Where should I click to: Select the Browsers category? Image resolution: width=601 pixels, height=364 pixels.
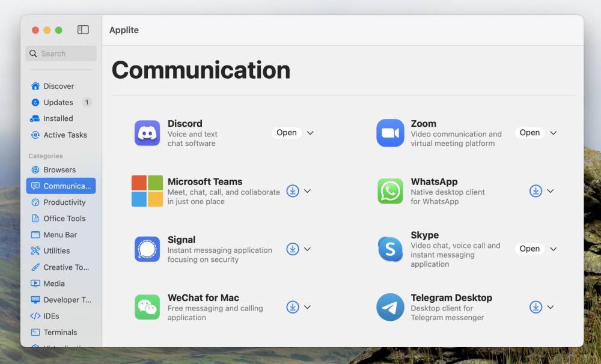click(x=61, y=170)
